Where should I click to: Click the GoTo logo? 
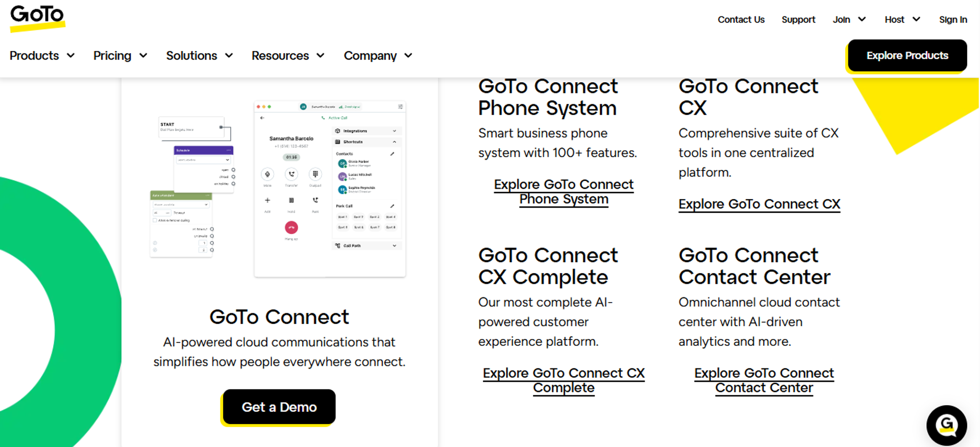point(37,18)
